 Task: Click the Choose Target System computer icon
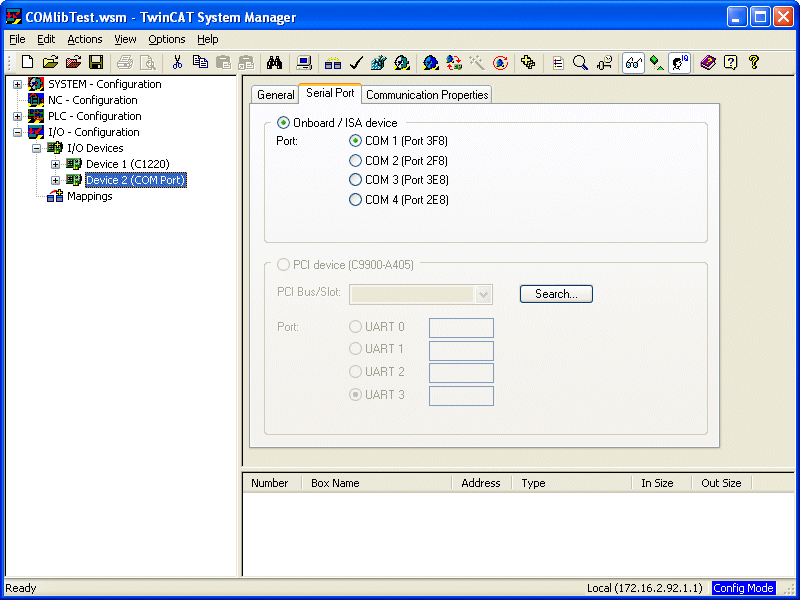[304, 63]
